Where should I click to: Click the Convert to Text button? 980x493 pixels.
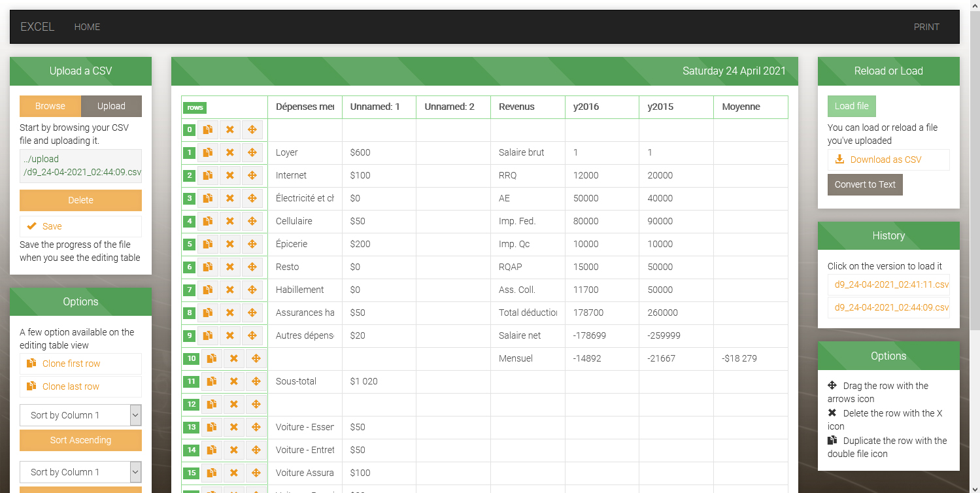(x=864, y=184)
